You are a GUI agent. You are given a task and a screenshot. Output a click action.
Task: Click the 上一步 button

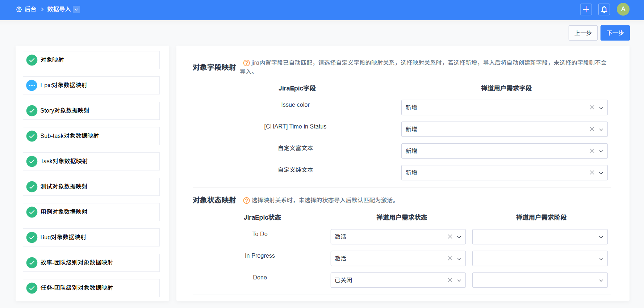point(583,33)
